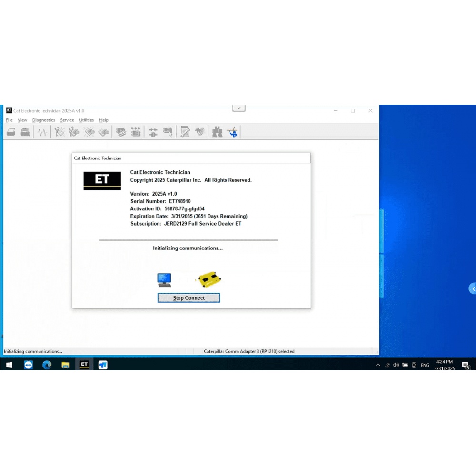Click the ENG language indicator
The height and width of the screenshot is (476, 476).
(x=425, y=365)
